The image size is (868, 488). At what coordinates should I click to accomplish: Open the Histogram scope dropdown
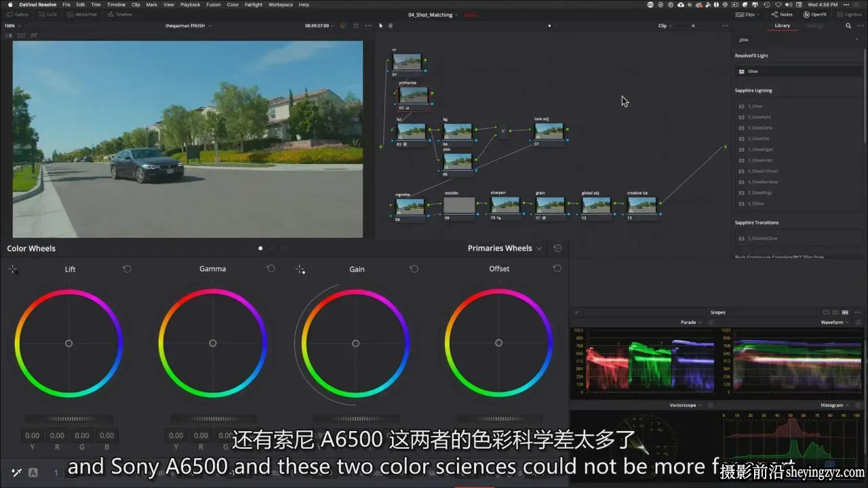pos(834,405)
